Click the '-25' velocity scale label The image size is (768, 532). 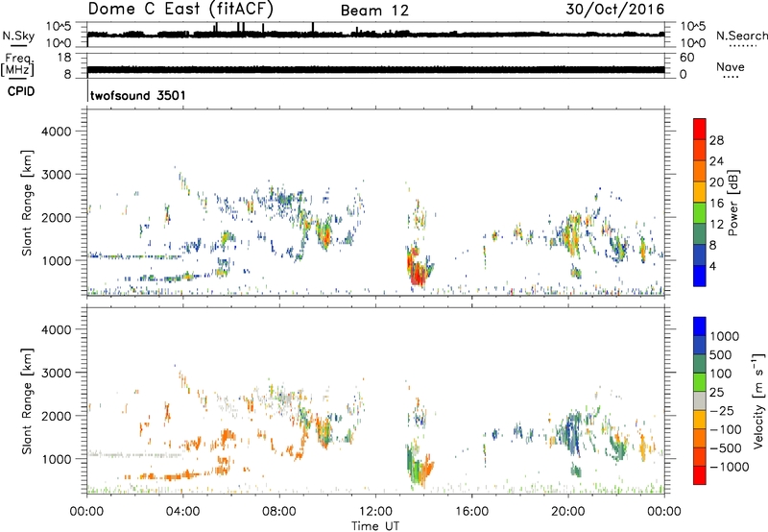(722, 411)
